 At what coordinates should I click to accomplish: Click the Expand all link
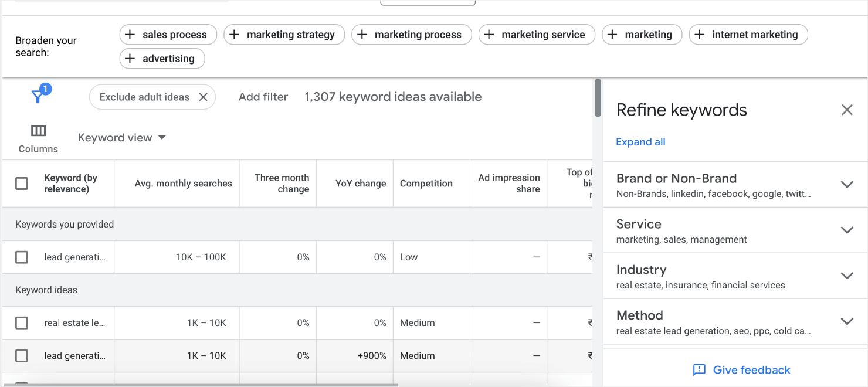(640, 142)
